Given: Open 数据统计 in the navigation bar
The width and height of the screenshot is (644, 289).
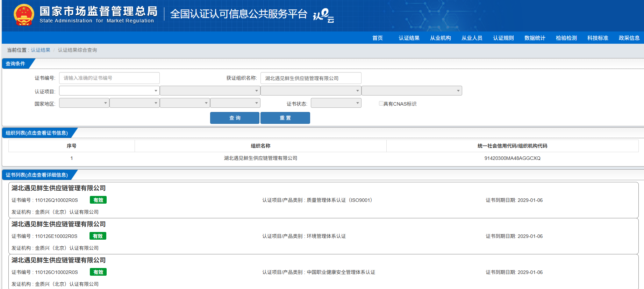Looking at the screenshot, I should click(x=535, y=38).
